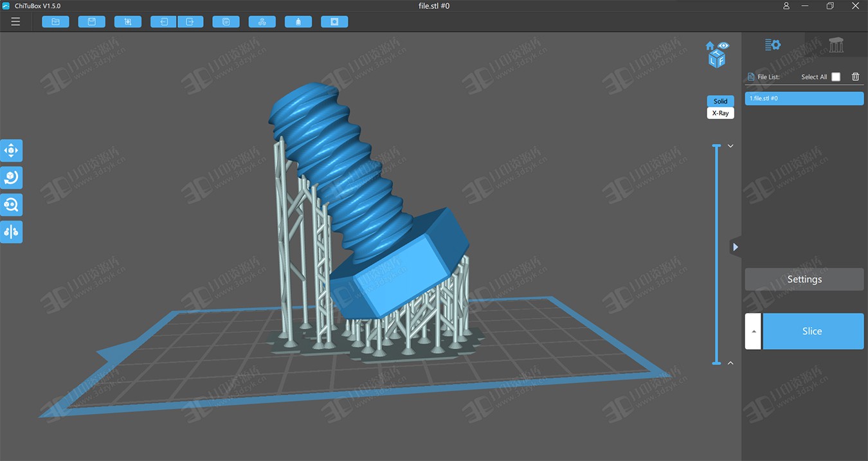
Task: Click the redo arrow toolbar button
Action: [190, 22]
